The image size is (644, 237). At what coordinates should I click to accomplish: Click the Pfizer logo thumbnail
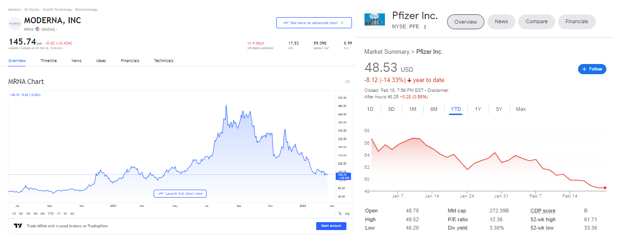[x=375, y=19]
